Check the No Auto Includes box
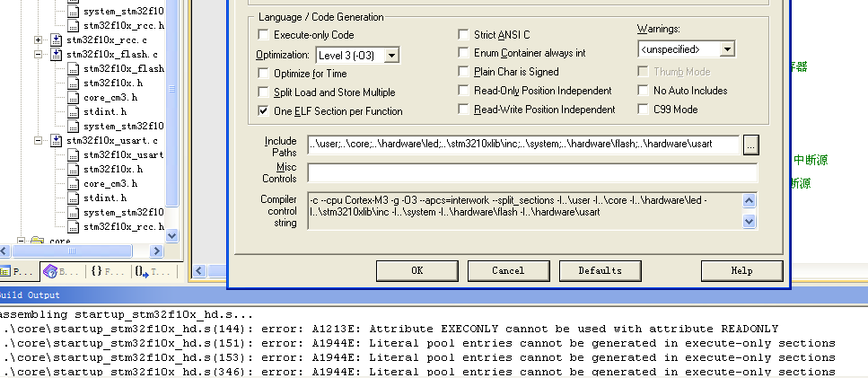The width and height of the screenshot is (868, 378). 643,91
